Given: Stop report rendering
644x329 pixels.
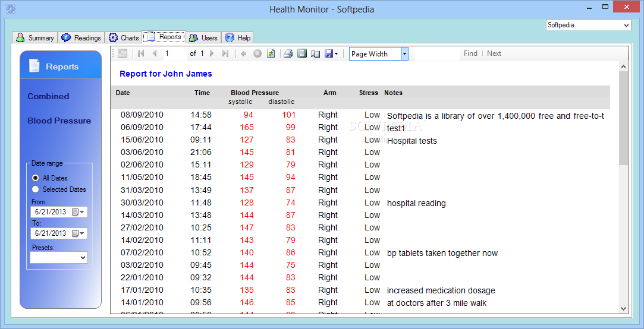Looking at the screenshot, I should coord(257,53).
